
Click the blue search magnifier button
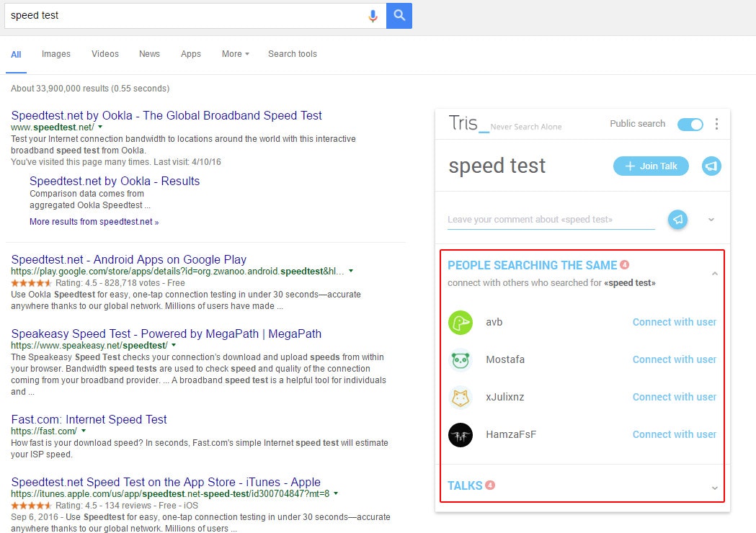tap(399, 15)
